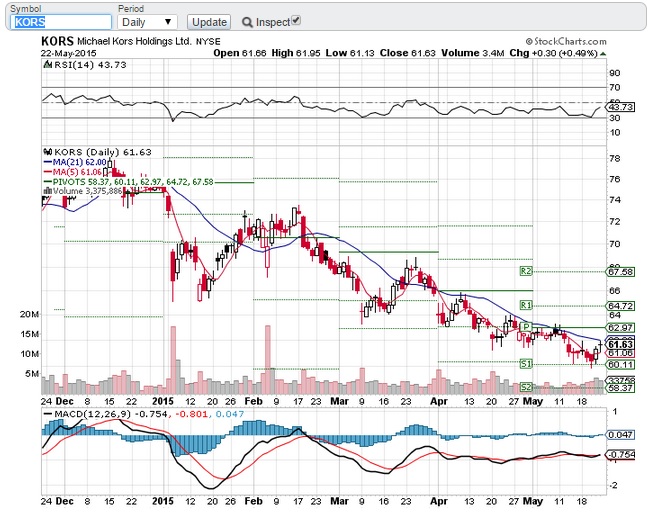Click the 61.63 last price tag
The image size is (652, 512).
tap(620, 345)
